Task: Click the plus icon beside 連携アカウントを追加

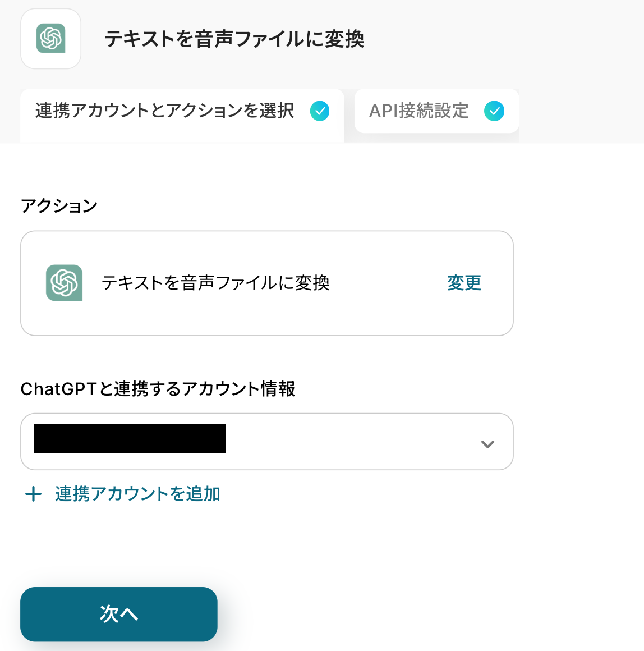Action: click(34, 494)
